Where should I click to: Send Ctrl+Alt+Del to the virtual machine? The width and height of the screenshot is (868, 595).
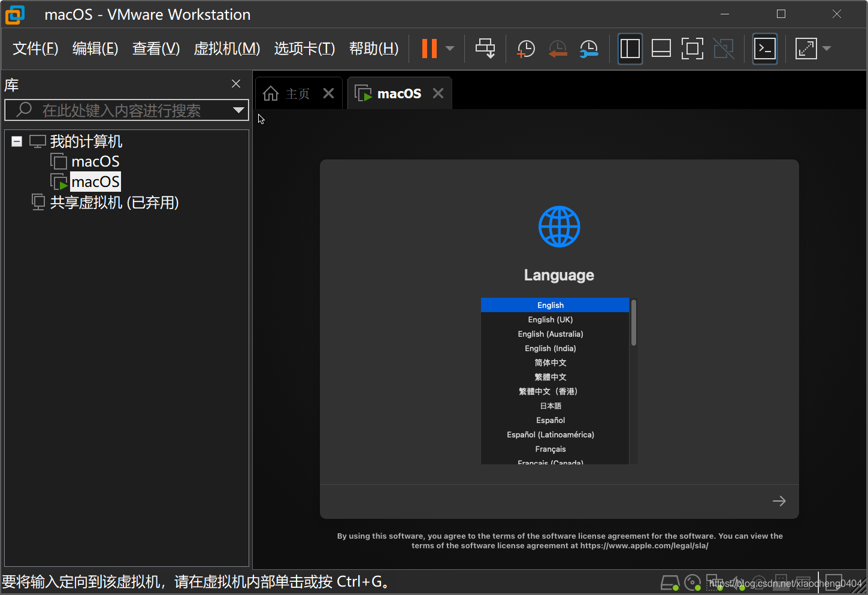[485, 49]
